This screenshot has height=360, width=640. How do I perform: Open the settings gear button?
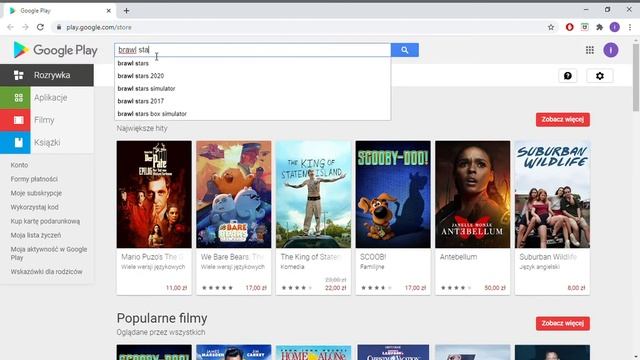pyautogui.click(x=600, y=76)
